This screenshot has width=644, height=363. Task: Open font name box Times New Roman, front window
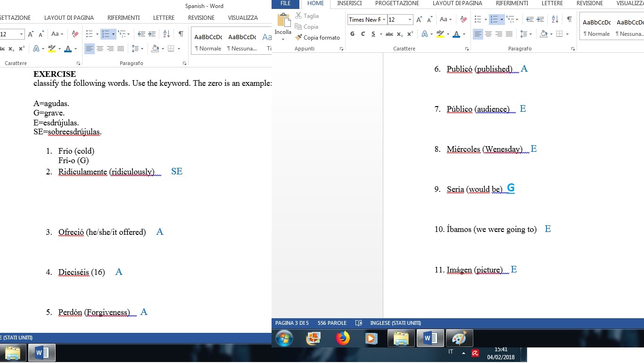[x=367, y=20]
